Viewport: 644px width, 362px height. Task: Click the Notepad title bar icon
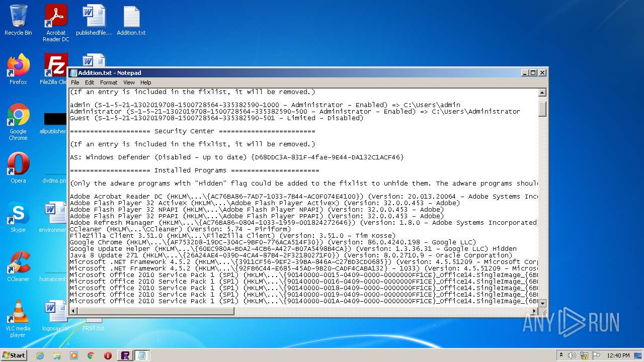73,73
